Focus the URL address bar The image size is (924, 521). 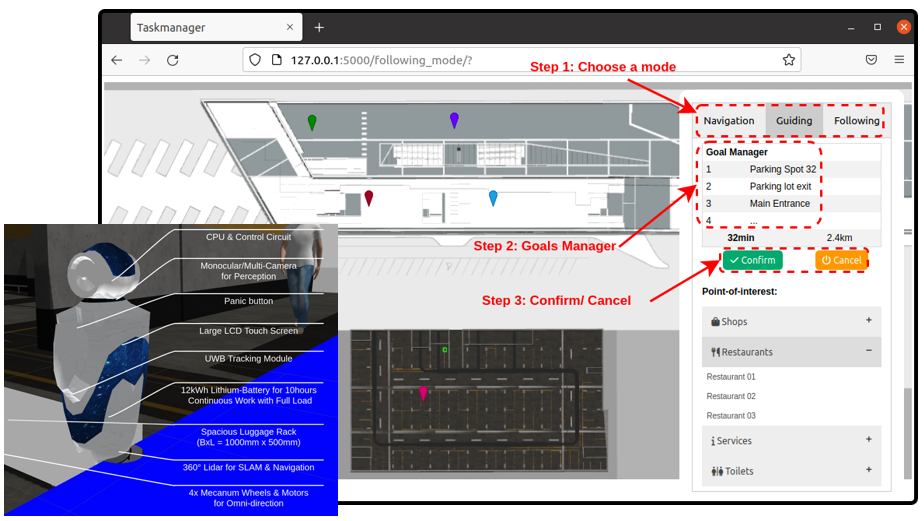point(522,60)
